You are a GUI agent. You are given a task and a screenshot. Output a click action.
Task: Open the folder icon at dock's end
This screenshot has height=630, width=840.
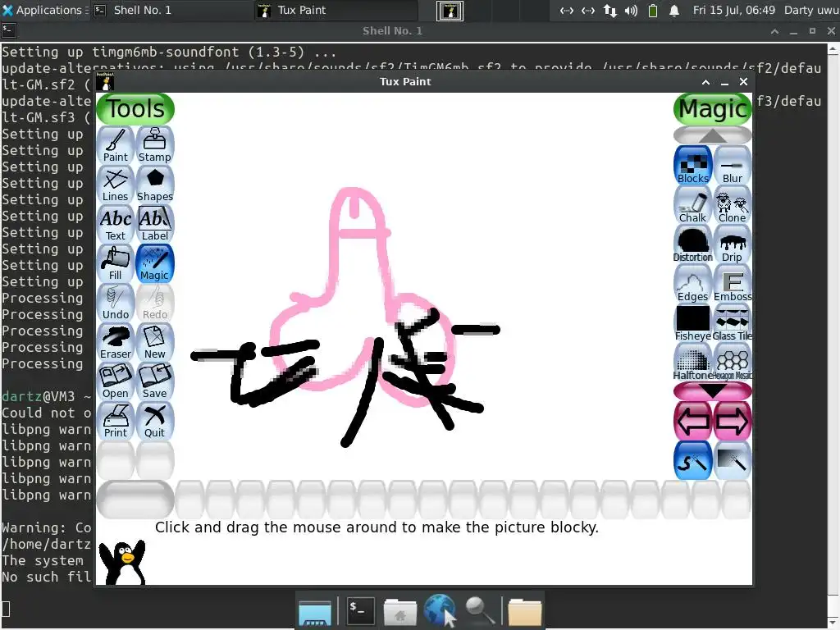tap(524, 612)
